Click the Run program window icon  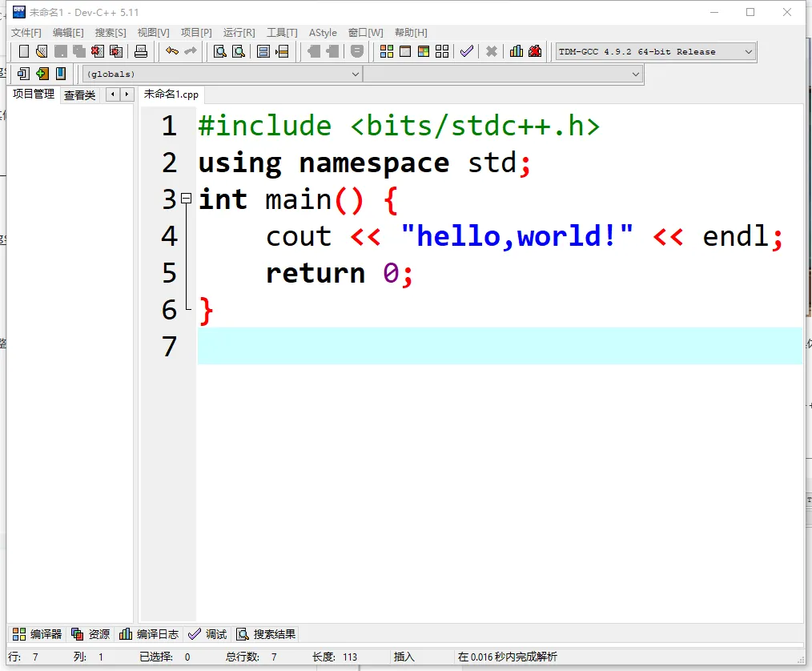[405, 51]
